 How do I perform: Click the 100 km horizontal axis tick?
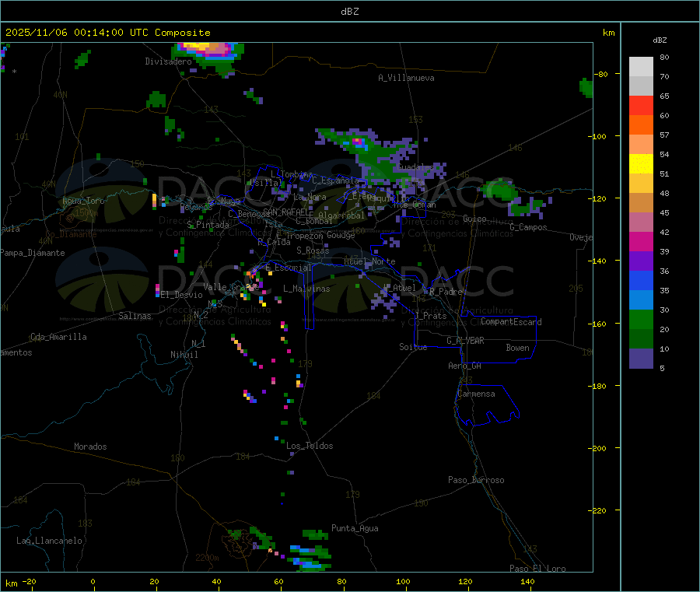point(403,581)
